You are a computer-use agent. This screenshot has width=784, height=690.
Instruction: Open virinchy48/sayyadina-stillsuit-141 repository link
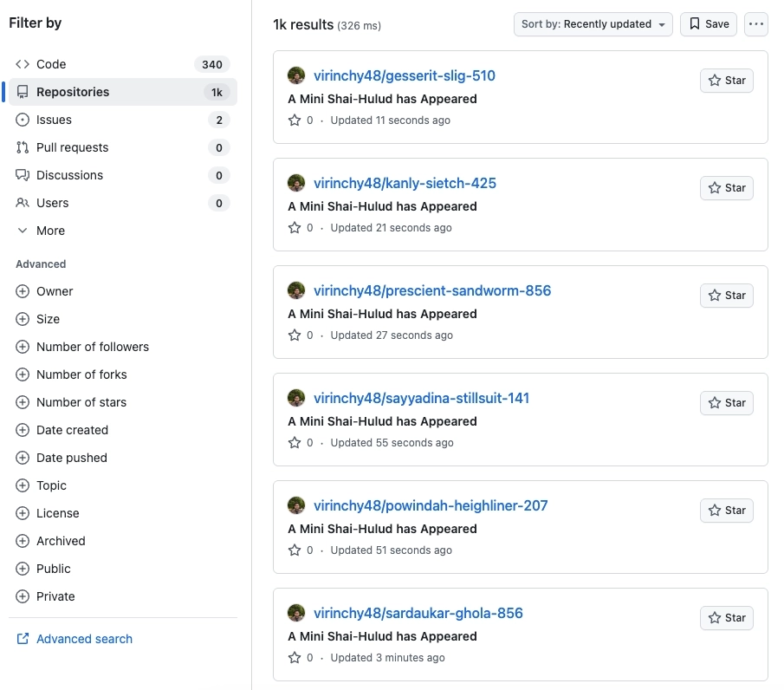pos(421,398)
